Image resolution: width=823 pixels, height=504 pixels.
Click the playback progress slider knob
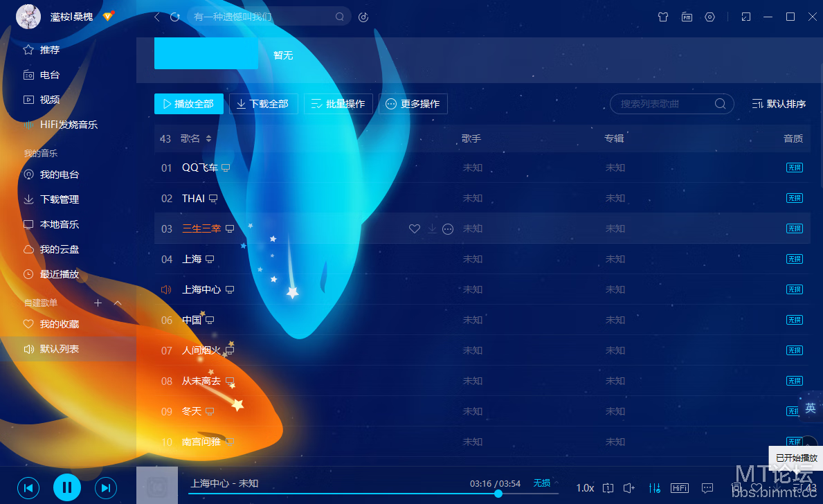click(498, 494)
